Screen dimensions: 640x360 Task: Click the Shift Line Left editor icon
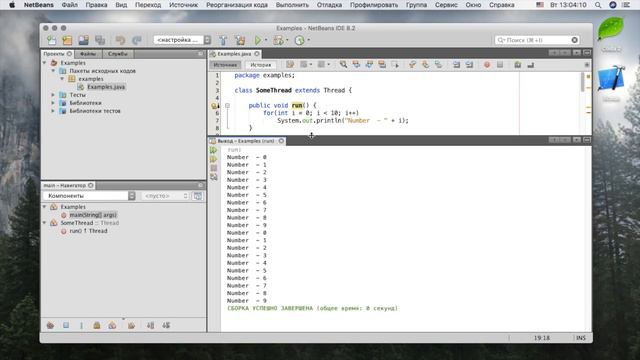456,64
